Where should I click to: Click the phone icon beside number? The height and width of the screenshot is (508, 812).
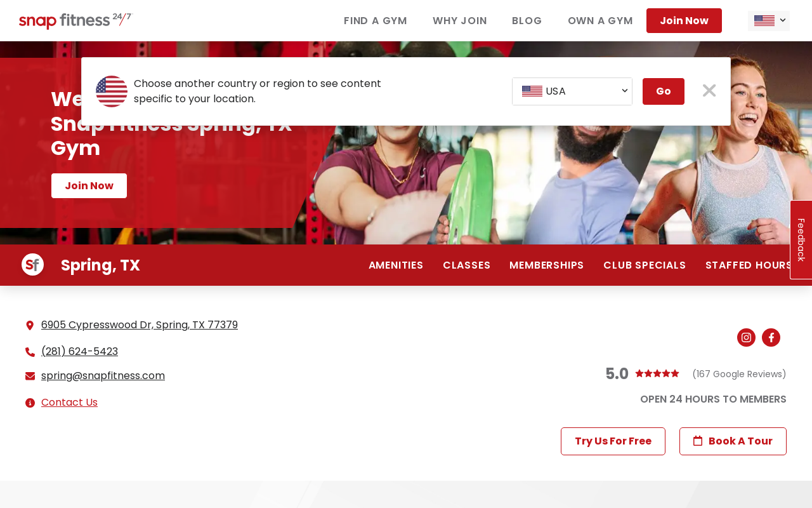[30, 352]
